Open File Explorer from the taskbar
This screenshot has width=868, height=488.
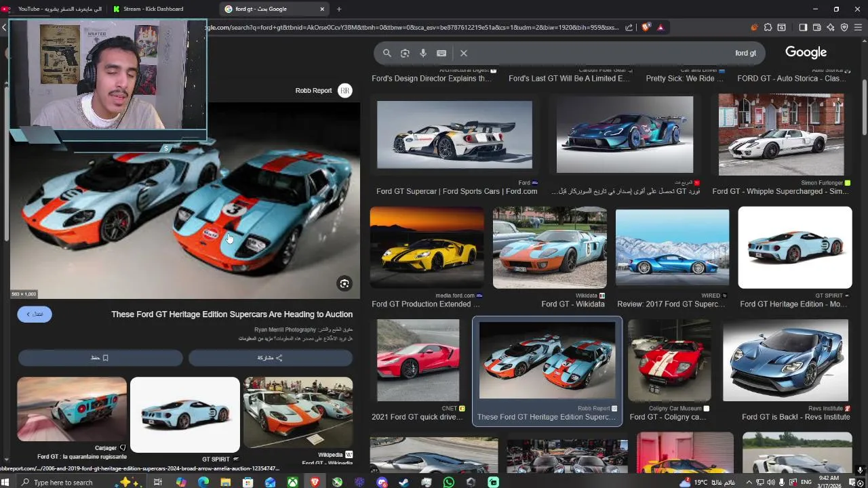[x=225, y=483]
